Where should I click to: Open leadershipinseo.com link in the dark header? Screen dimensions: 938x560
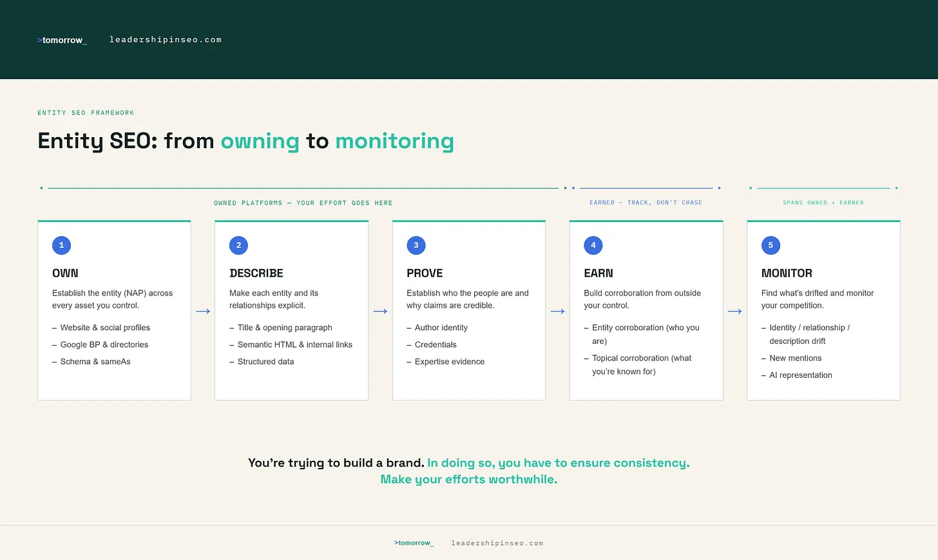(x=166, y=40)
